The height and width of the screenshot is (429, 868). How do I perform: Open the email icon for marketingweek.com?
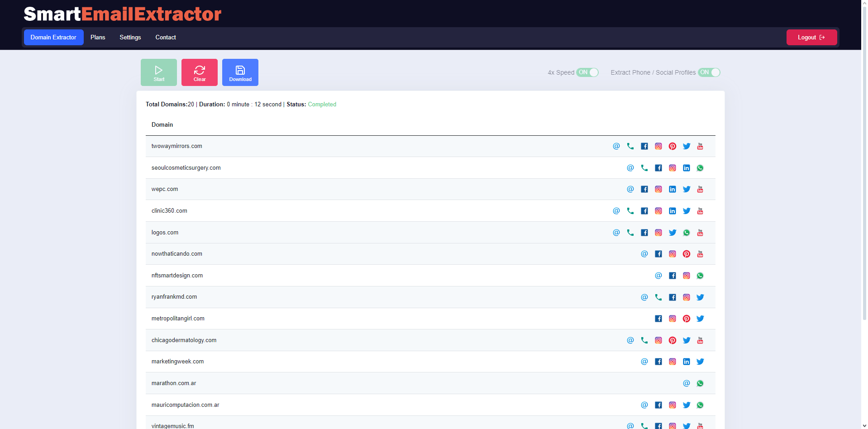644,362
